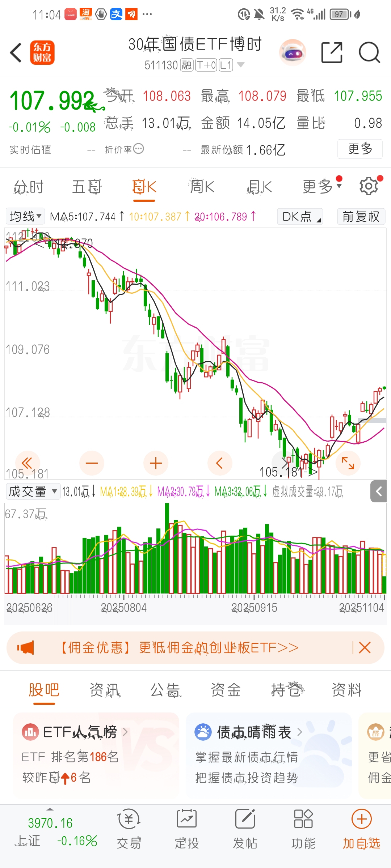The height and width of the screenshot is (868, 391).
Task: Expand 债市晴雨表 chevron
Action: (299, 732)
